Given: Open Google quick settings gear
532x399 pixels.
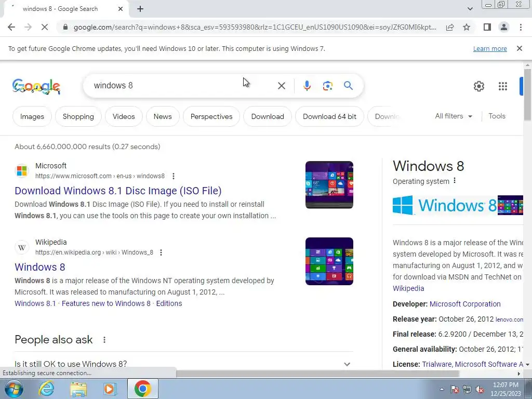Looking at the screenshot, I should coord(478,86).
